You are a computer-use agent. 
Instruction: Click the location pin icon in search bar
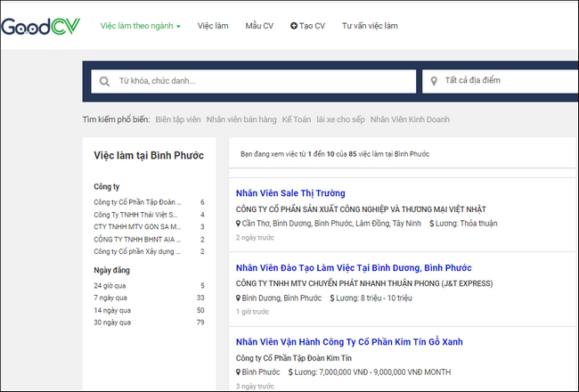(434, 81)
